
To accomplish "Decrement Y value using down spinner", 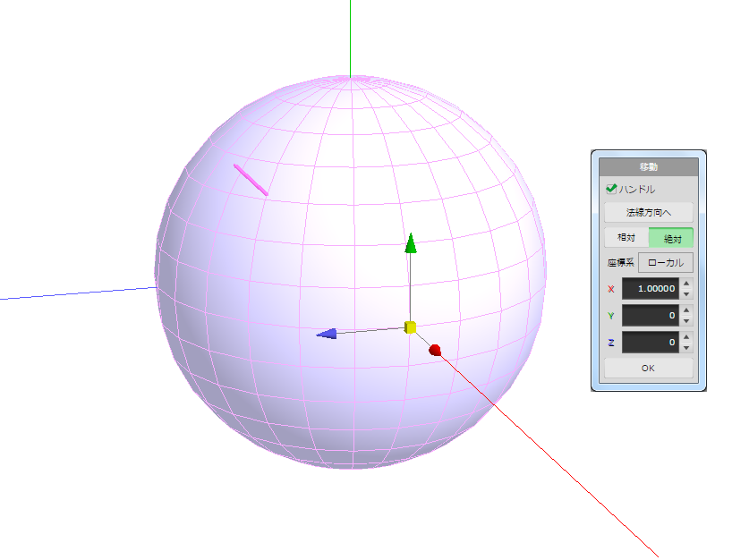I will point(686,321).
